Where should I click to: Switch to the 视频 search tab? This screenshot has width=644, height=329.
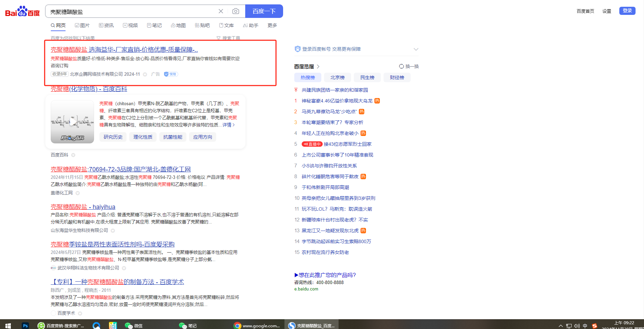pyautogui.click(x=130, y=25)
